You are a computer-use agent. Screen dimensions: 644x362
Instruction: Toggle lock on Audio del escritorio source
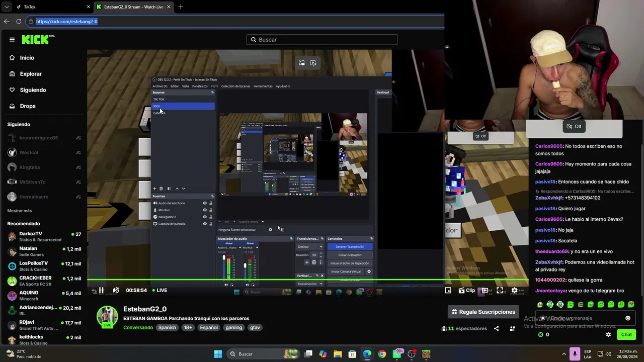click(x=211, y=203)
